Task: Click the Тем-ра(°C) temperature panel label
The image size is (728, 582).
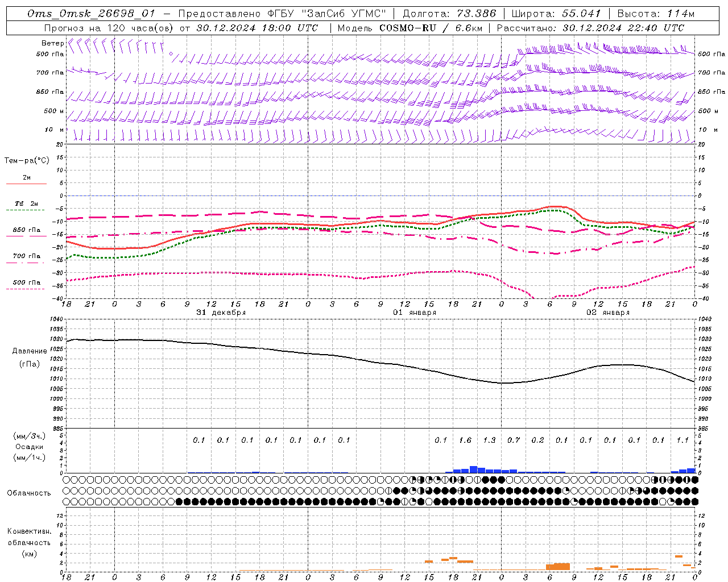Action: point(27,161)
